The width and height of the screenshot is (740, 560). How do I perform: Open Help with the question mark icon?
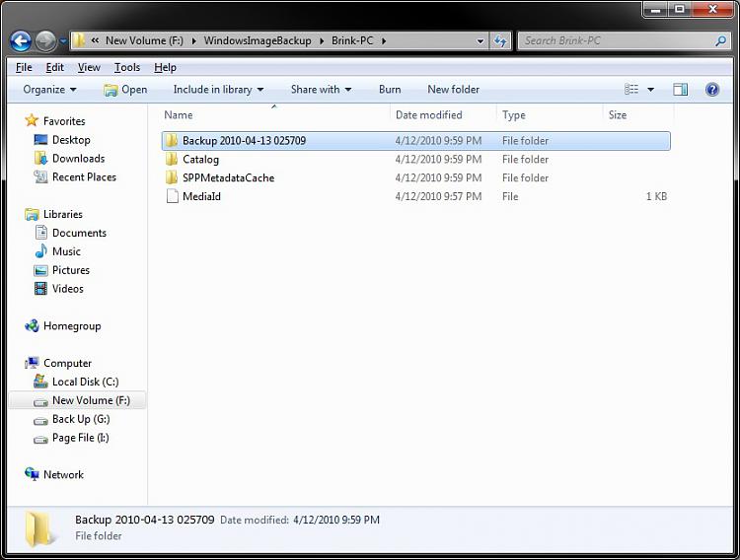[x=712, y=89]
